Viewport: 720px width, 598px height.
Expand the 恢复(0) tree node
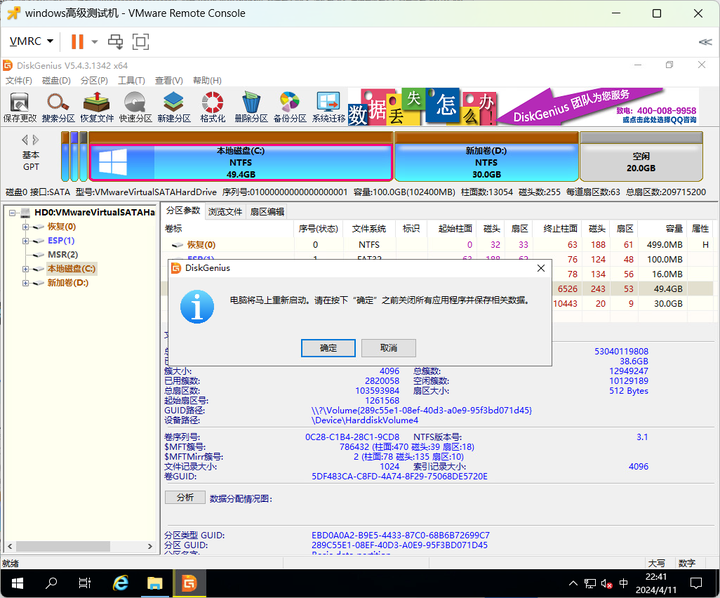(x=26, y=227)
